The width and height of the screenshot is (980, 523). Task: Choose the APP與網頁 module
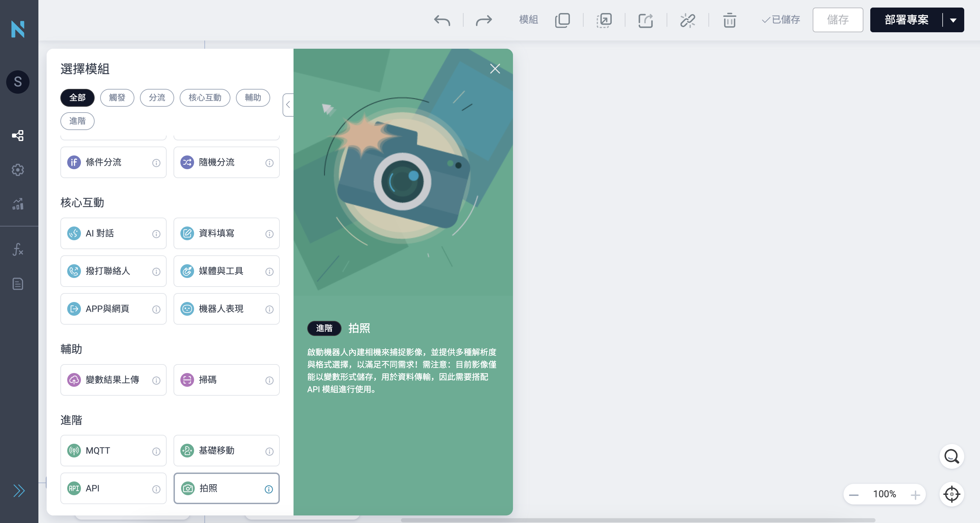(113, 309)
